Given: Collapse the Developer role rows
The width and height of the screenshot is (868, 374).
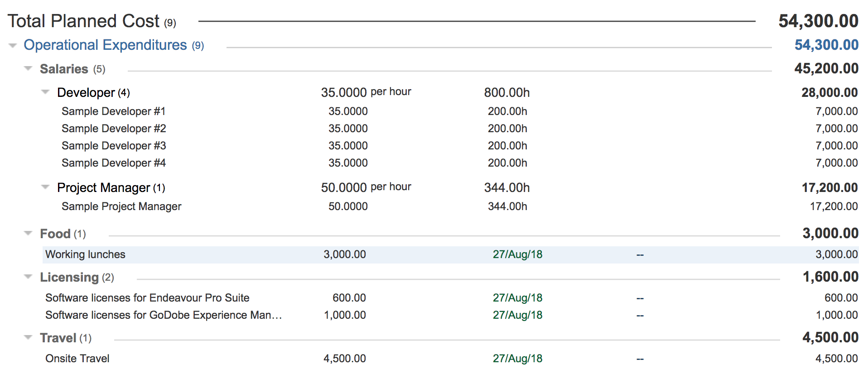Looking at the screenshot, I should [x=45, y=92].
